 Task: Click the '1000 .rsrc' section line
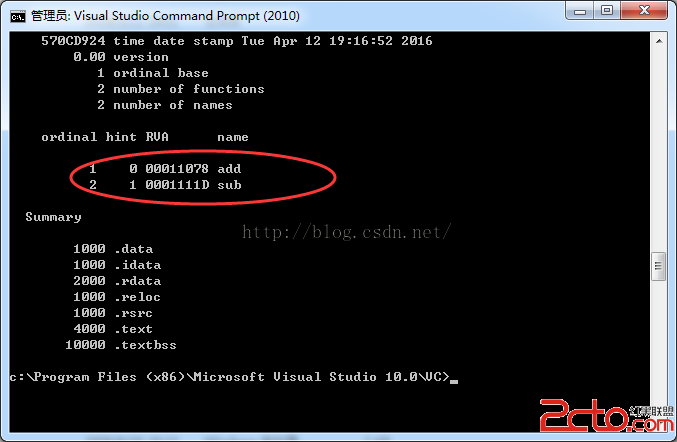[113, 313]
